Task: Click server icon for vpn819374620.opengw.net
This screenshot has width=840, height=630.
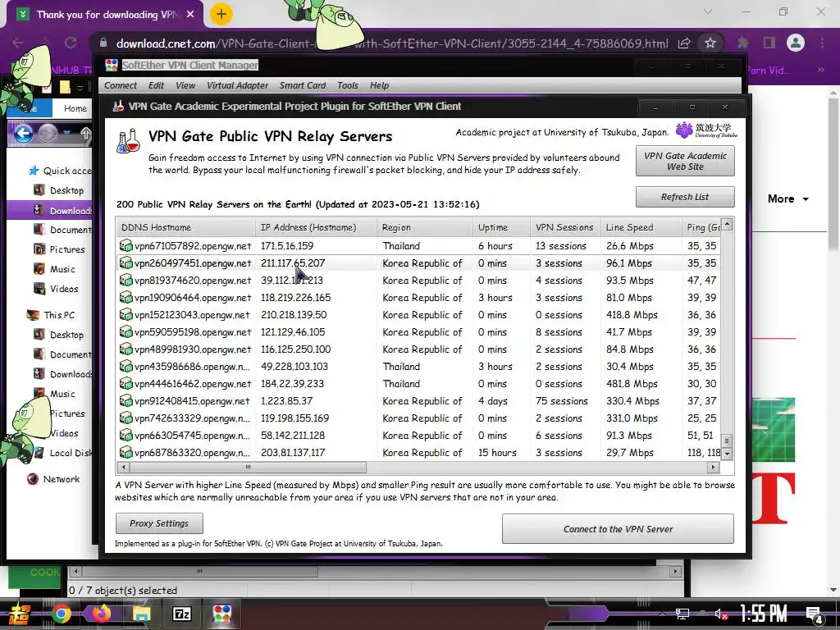Action: pyautogui.click(x=126, y=281)
